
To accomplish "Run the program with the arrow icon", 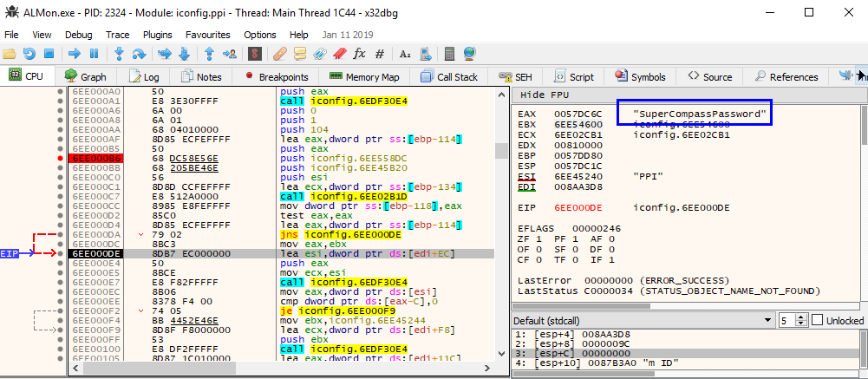I will pos(74,54).
